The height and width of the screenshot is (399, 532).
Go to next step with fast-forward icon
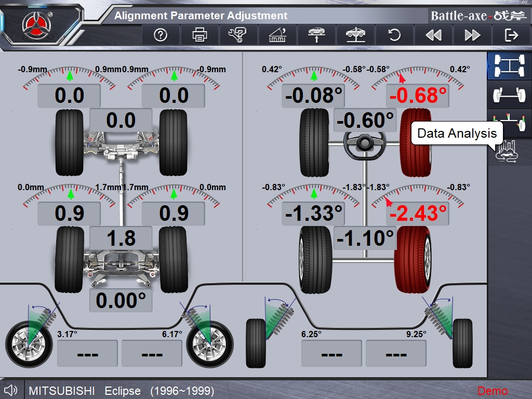pyautogui.click(x=472, y=35)
